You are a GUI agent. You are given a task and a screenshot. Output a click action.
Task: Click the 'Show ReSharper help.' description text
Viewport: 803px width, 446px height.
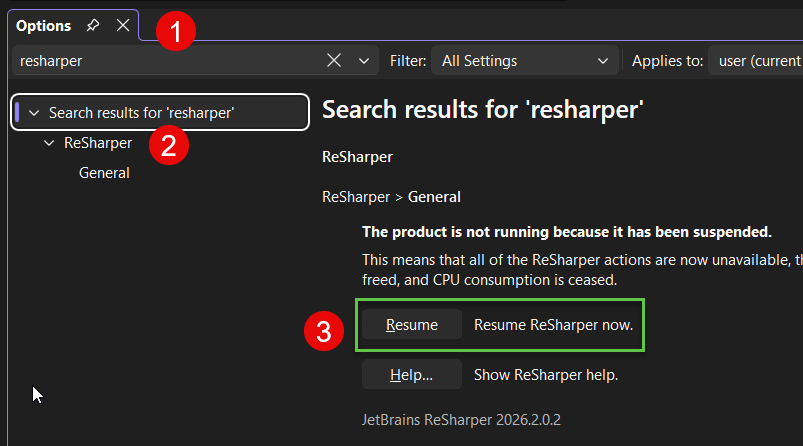point(546,375)
